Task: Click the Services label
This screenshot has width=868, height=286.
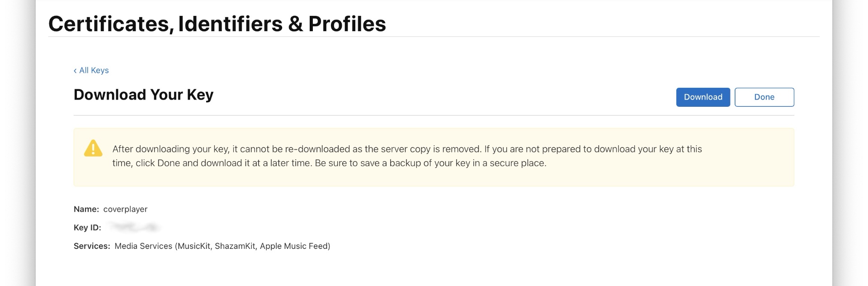Action: coord(92,246)
